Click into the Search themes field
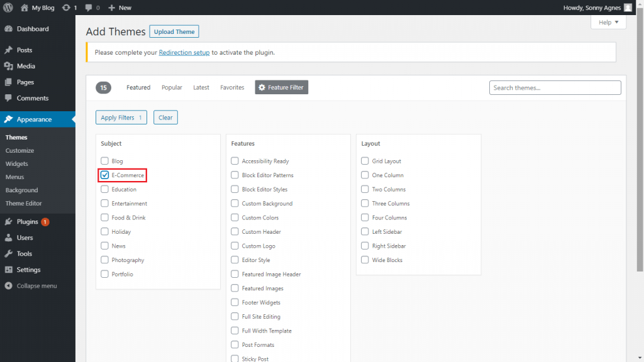This screenshot has height=362, width=644. click(x=555, y=88)
